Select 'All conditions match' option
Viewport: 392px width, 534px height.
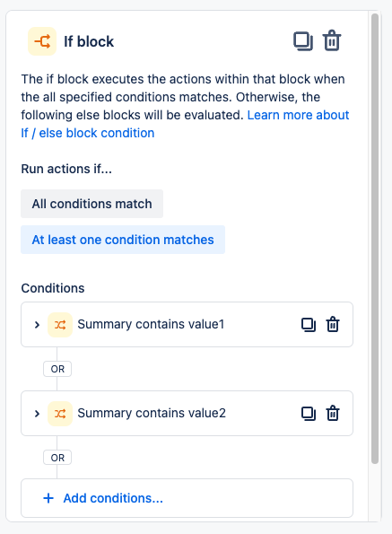click(91, 204)
